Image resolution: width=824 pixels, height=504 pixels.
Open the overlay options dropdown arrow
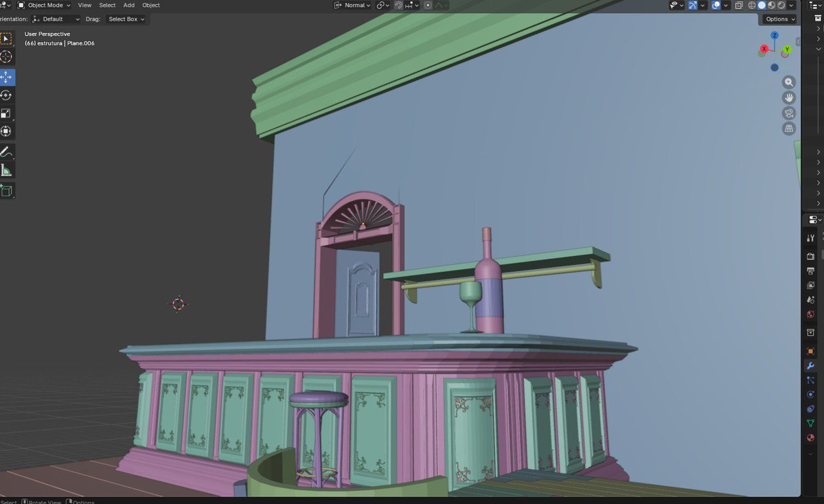pyautogui.click(x=726, y=5)
